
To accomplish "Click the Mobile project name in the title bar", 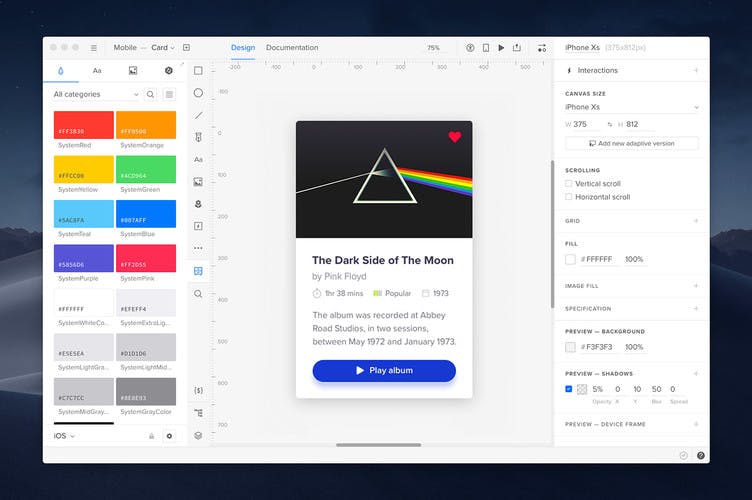I will click(125, 47).
